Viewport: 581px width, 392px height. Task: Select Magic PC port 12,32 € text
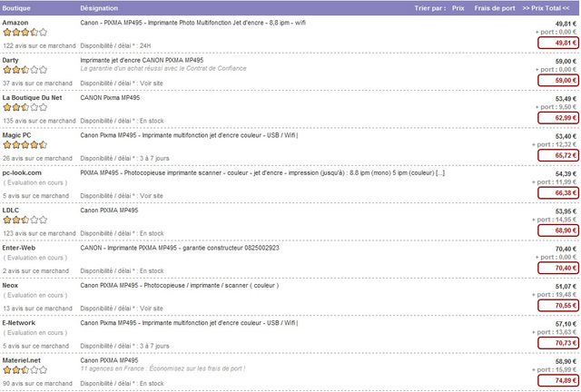coord(555,144)
